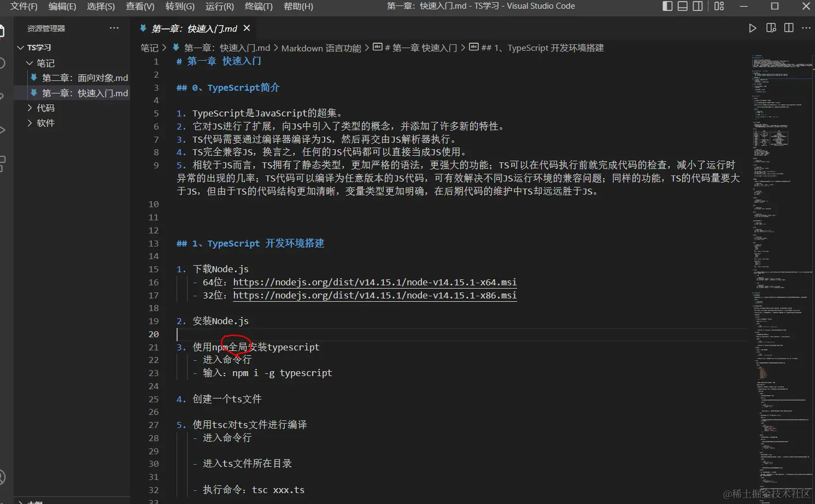This screenshot has height=504, width=815.
Task: Toggle secondary side bar layout icon
Action: click(x=698, y=6)
